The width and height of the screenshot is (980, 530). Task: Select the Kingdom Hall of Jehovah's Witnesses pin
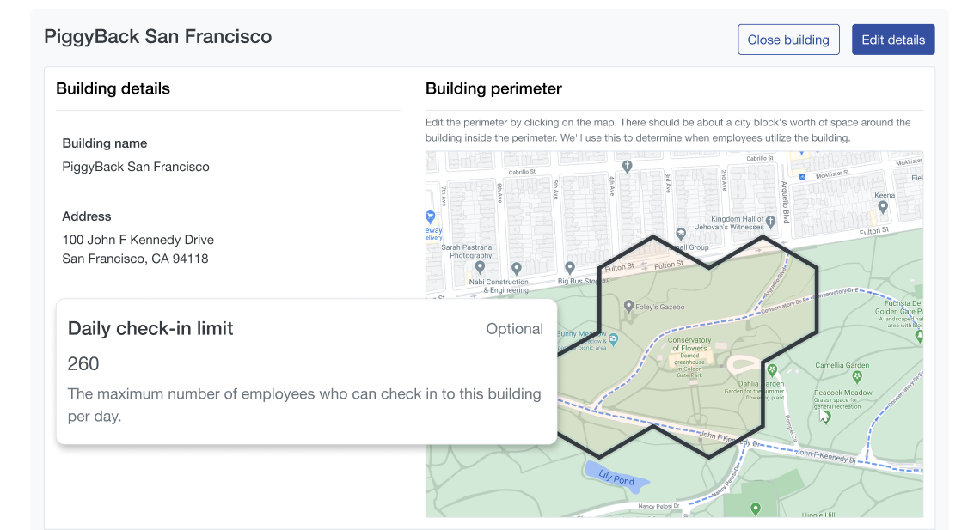[x=771, y=221]
